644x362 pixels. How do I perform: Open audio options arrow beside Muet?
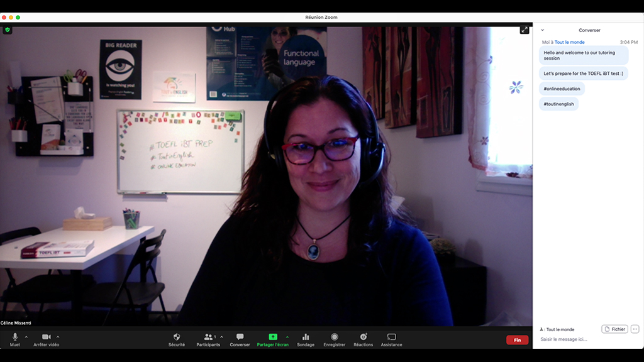point(26,337)
